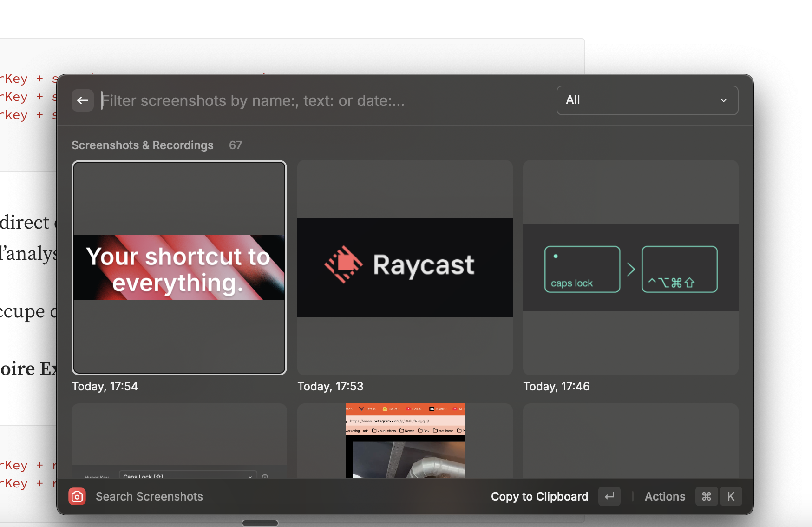This screenshot has width=812, height=527.
Task: Select the Instagram browser screenshot thumbnail
Action: (405, 441)
